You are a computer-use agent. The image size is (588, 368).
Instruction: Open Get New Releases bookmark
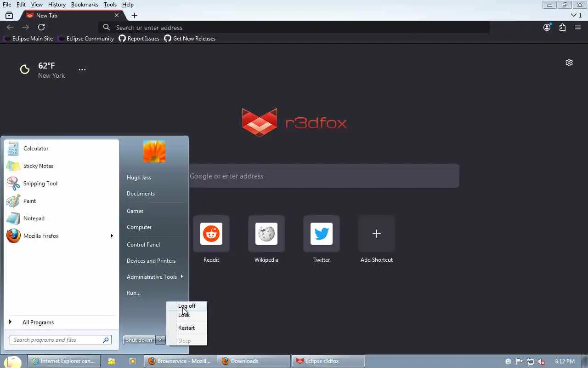tap(190, 39)
